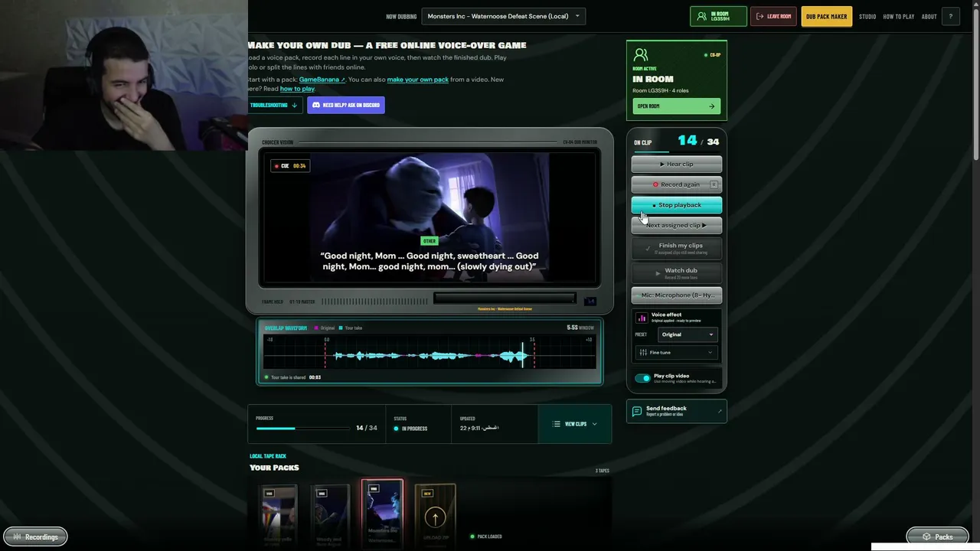Open the Studio menu item
The width and height of the screenshot is (980, 551).
[867, 16]
